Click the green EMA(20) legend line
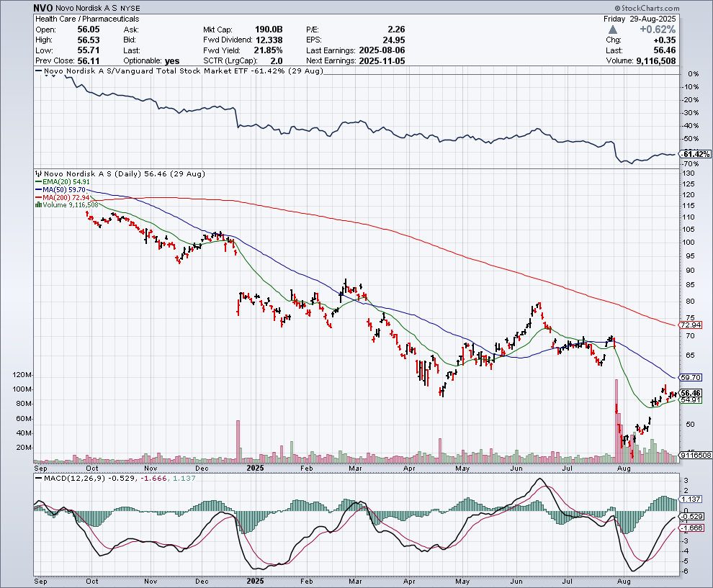Screen dimensions: 713x588 coord(39,182)
